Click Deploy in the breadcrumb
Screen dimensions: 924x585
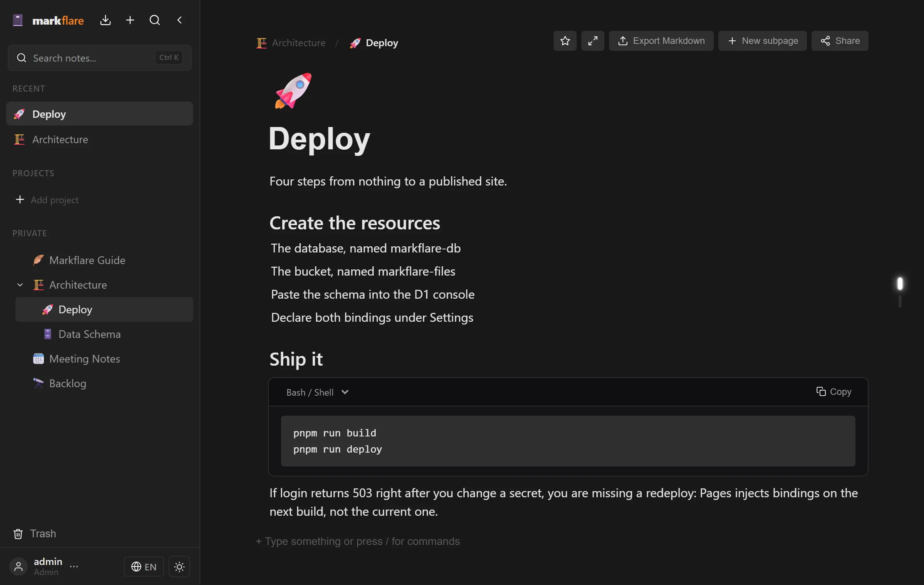[373, 43]
